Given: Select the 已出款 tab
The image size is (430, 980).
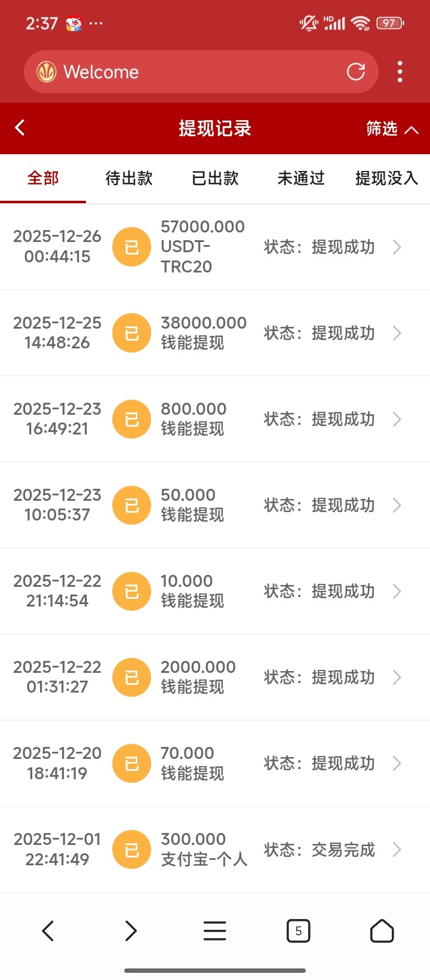Looking at the screenshot, I should coord(215,178).
